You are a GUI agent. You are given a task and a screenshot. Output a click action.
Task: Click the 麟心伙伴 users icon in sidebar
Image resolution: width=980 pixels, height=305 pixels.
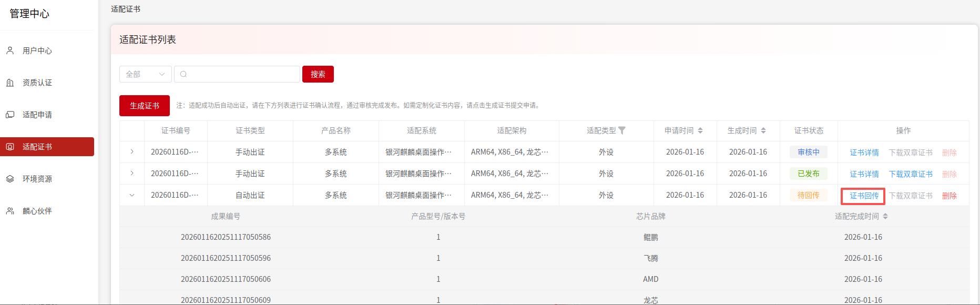10,211
